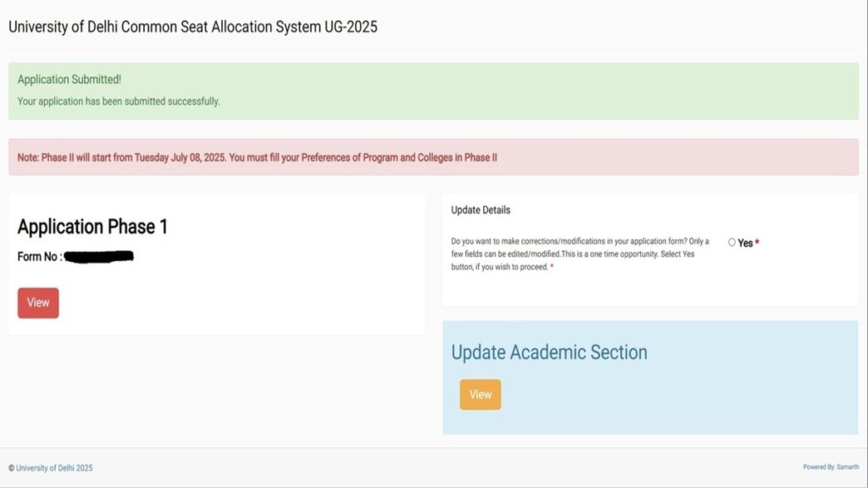Open the orange View button in Update Academic Section
Image resolution: width=868 pixels, height=488 pixels.
click(481, 395)
